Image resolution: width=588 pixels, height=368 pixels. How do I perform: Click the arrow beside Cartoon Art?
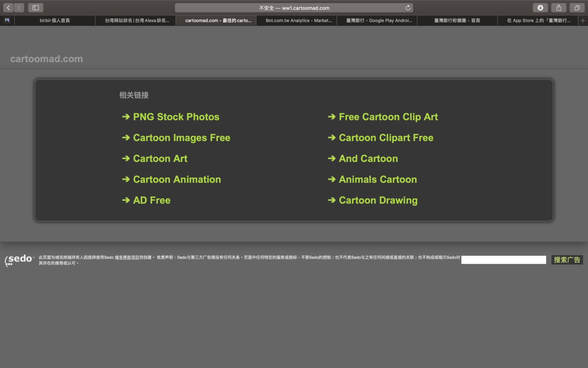click(x=126, y=159)
